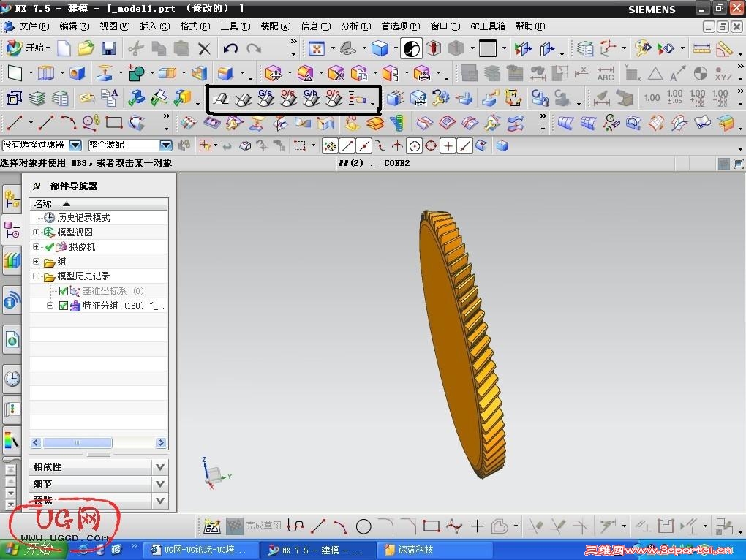Open the 整个装配 scope dropdown
This screenshot has height=560, width=746.
[165, 145]
